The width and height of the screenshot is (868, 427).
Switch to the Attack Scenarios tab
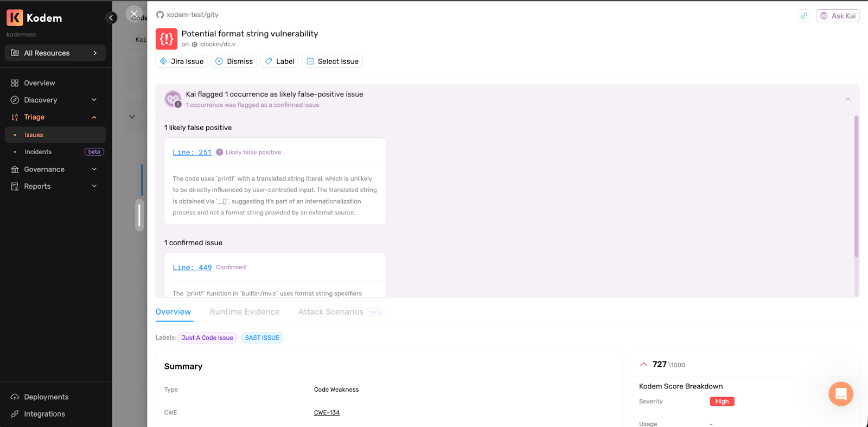coord(331,312)
